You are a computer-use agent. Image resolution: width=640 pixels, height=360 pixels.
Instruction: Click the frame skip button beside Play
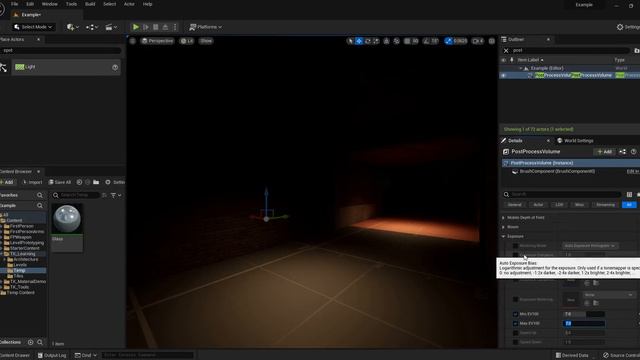point(146,27)
